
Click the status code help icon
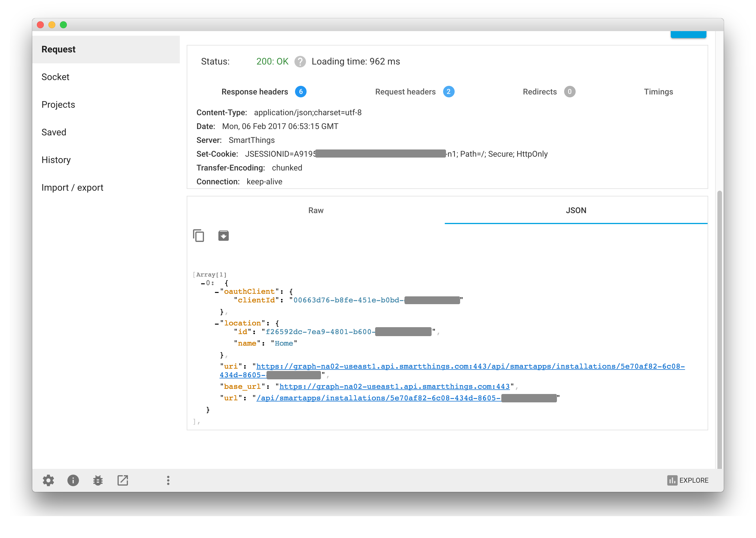[x=300, y=62]
